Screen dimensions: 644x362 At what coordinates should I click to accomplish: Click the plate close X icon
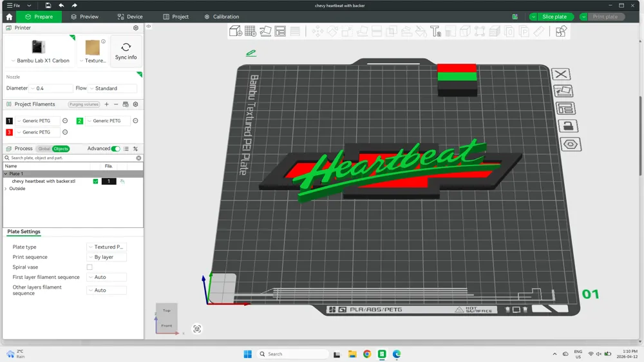coord(561,74)
